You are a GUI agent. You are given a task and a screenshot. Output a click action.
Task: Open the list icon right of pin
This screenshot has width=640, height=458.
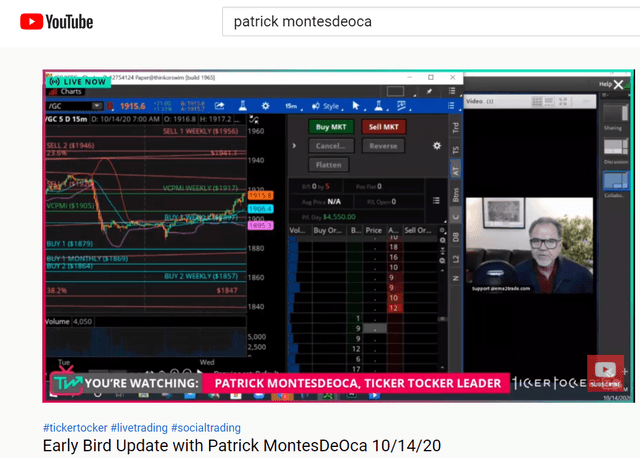(x=452, y=91)
